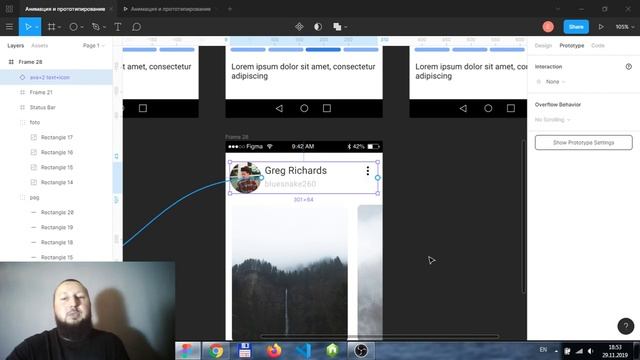Image resolution: width=640 pixels, height=360 pixels.
Task: Click recents square in middle frame navbar
Action: point(327,108)
